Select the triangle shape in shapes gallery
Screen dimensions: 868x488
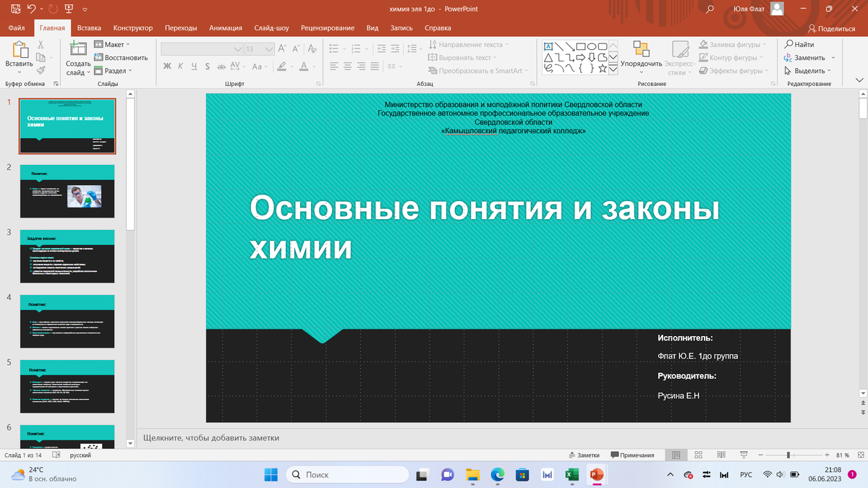(x=548, y=57)
